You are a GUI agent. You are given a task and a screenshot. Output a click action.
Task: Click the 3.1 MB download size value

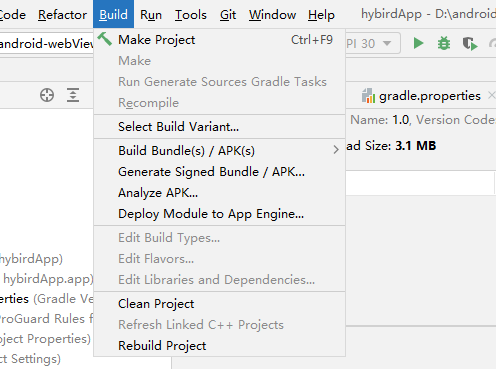(416, 146)
